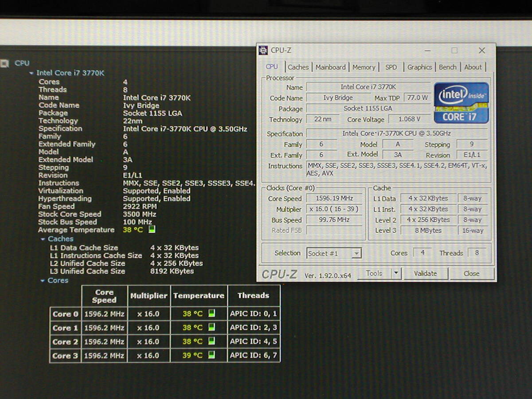Click the CPU chip icon beside CPU heading
Screen dimensions: 532x399
(5, 63)
